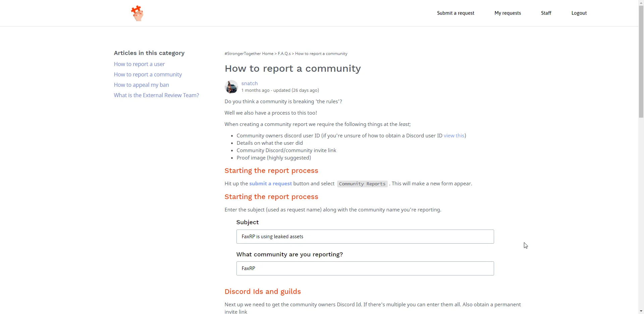Open author snatch's profile link
Viewport: 644px width, 314px height.
click(249, 83)
